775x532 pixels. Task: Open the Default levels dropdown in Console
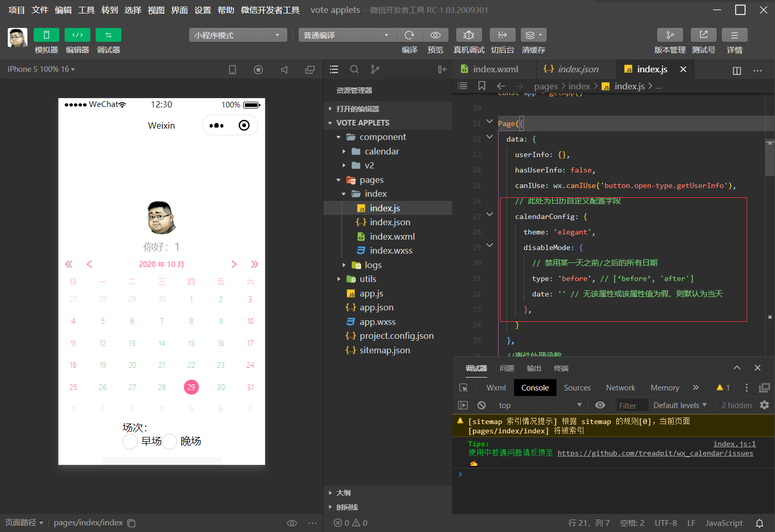tap(679, 405)
